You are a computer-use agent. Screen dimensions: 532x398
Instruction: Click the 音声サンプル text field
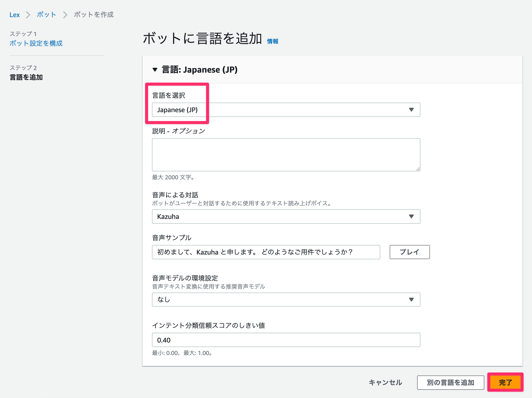pos(266,252)
